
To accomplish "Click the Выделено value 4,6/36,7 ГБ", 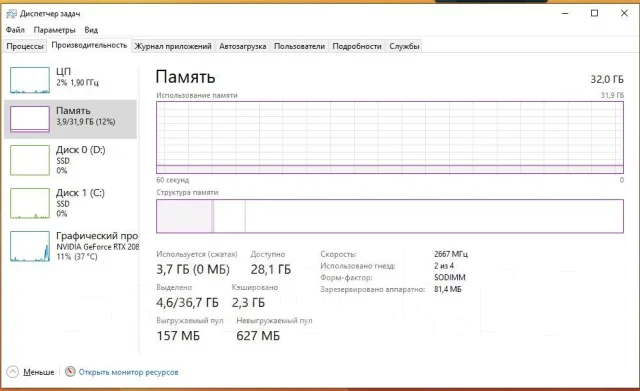I will [x=187, y=302].
